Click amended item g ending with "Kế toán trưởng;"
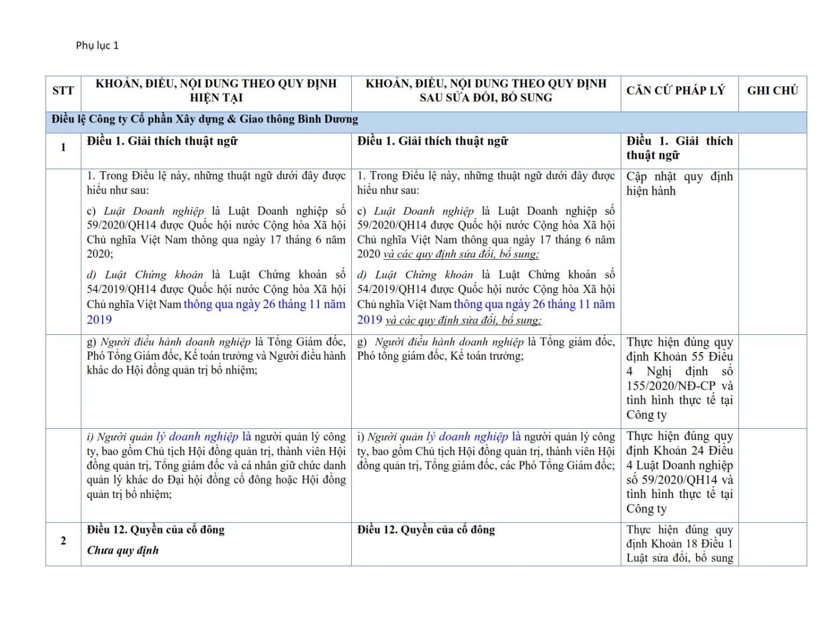This screenshot has width=834, height=644. [x=485, y=349]
